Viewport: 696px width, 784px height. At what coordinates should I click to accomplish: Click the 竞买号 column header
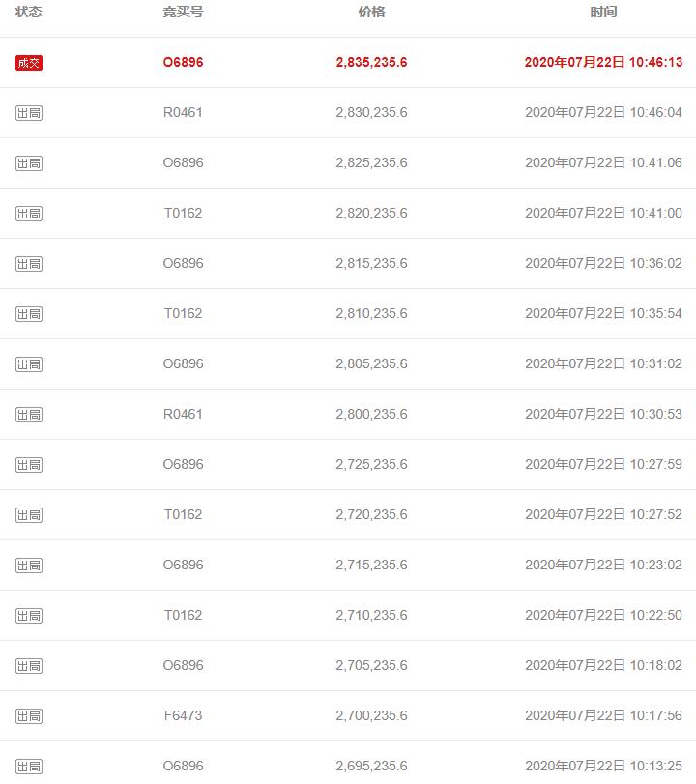tap(183, 13)
